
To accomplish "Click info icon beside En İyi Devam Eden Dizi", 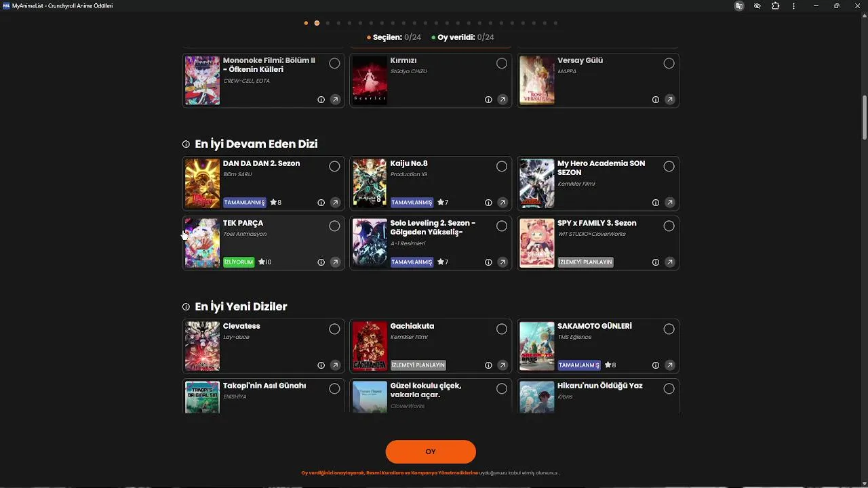I will pos(186,144).
